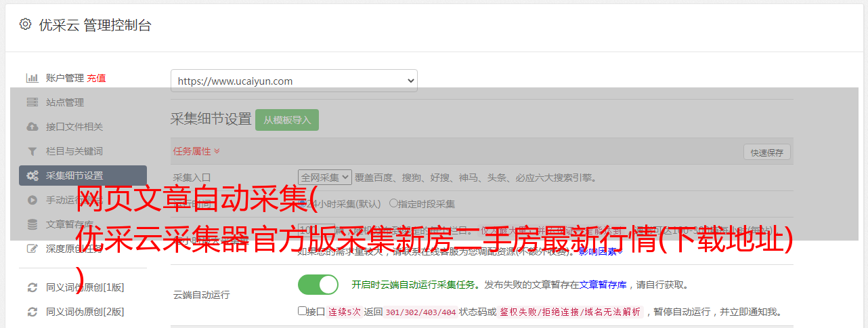Screen dimensions: 868x328
Task: Click the gear icon beside 优采云 管理控制台
Action: 25,24
